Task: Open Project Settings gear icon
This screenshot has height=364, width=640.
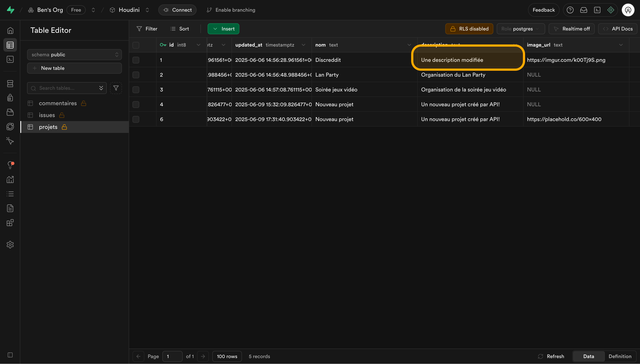Action: pyautogui.click(x=10, y=244)
